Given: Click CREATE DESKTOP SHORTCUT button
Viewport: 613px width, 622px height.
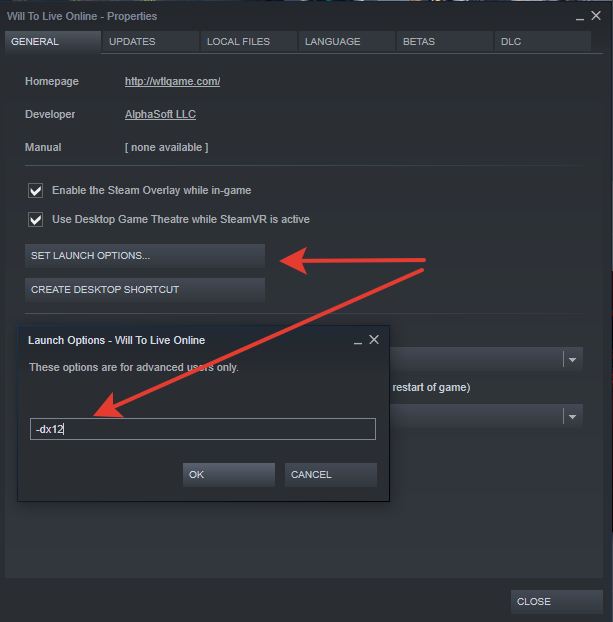Looking at the screenshot, I should (x=145, y=290).
